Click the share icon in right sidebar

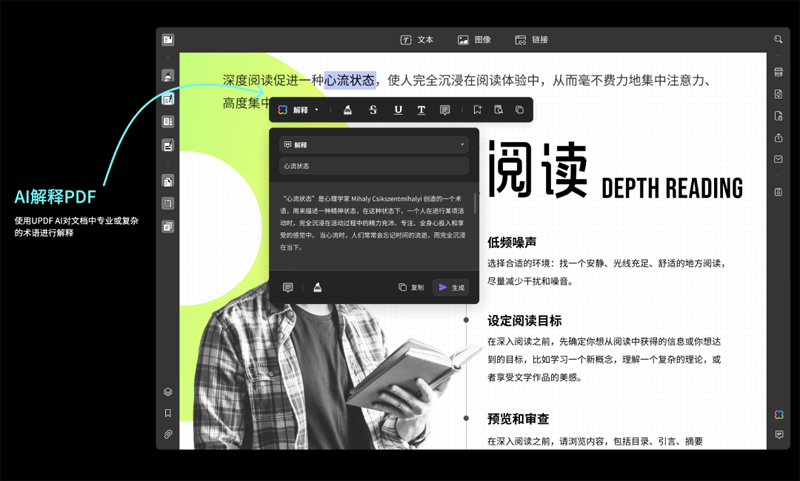click(x=778, y=137)
